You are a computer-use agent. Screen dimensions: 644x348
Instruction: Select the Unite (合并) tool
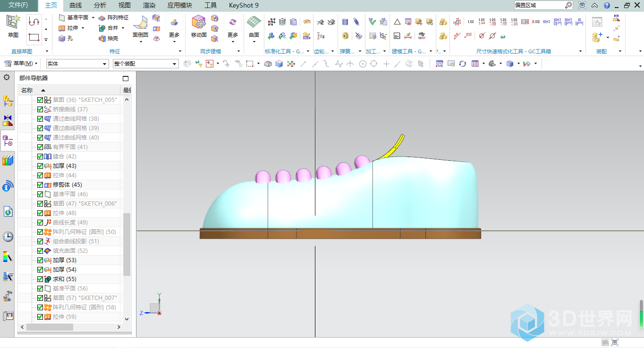[109, 28]
